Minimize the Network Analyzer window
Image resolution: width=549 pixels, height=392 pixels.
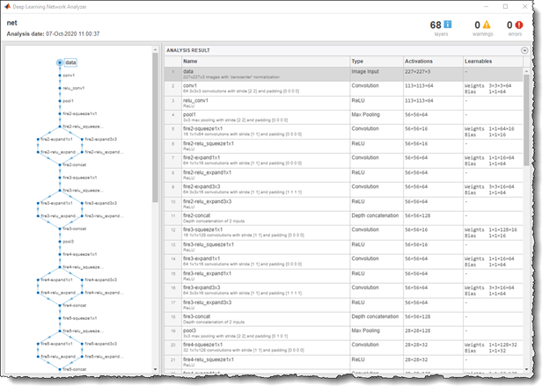tap(487, 6)
